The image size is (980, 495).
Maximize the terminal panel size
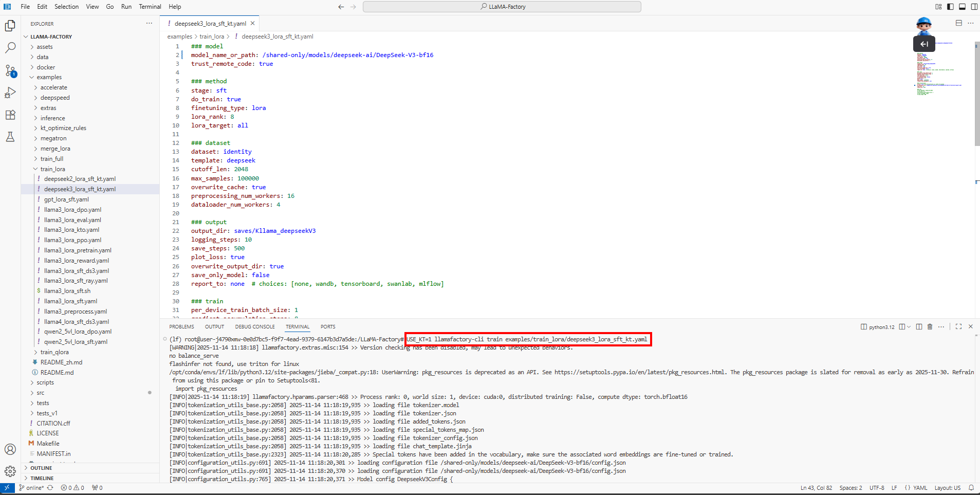click(958, 327)
